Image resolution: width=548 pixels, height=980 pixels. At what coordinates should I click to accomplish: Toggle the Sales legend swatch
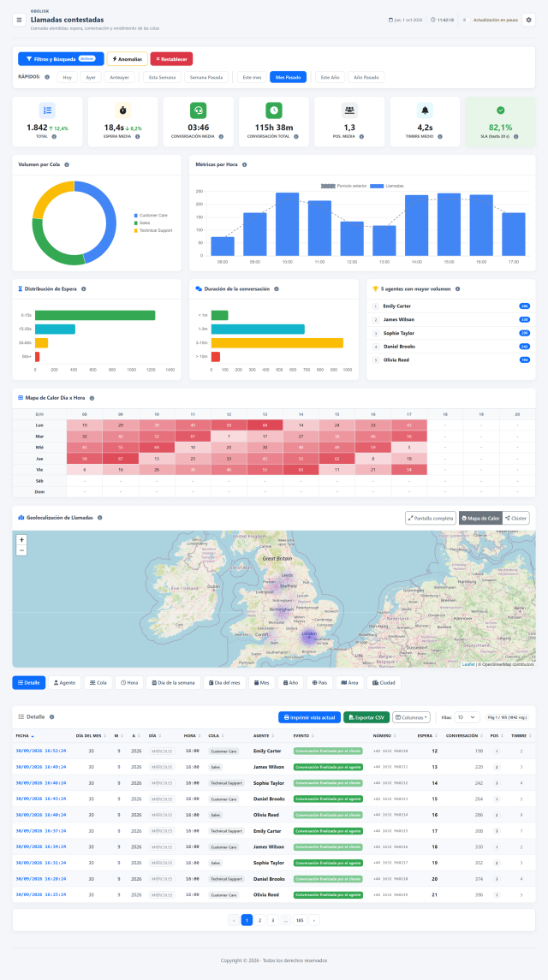(136, 223)
